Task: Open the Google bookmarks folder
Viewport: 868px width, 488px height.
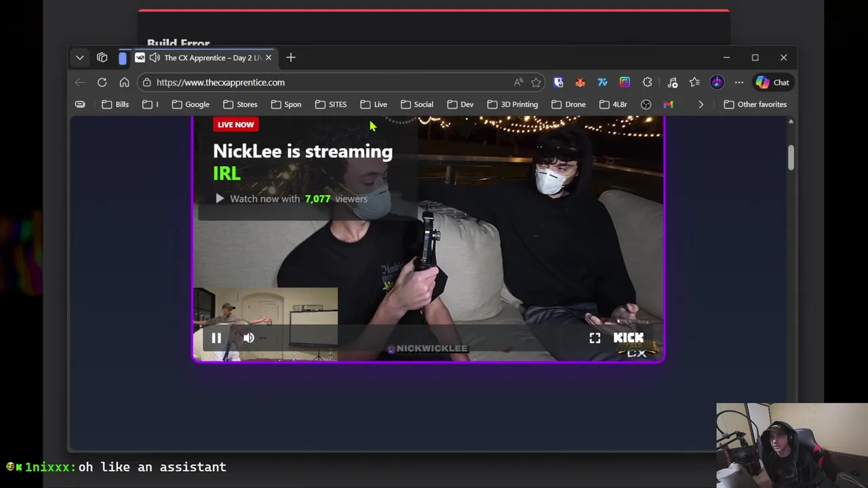Action: [190, 104]
